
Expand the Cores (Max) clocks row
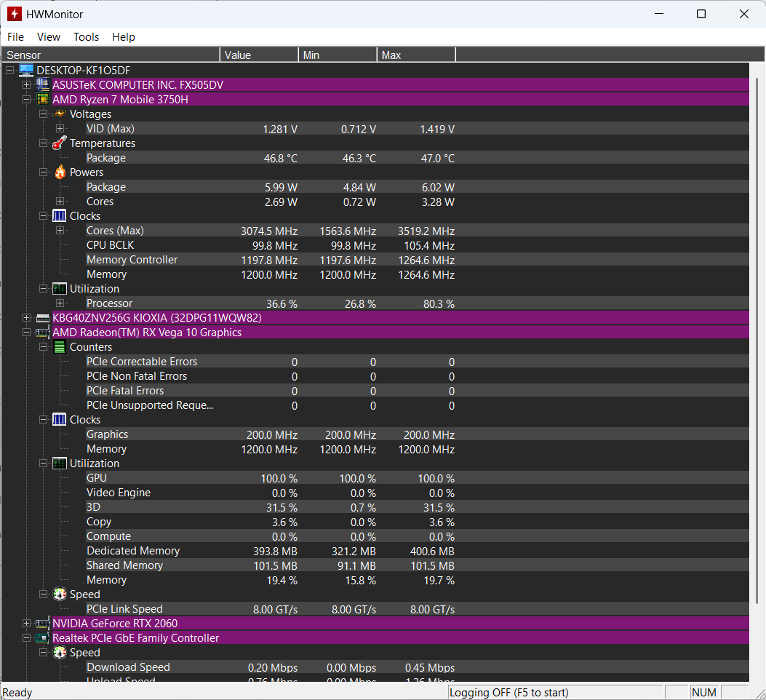[60, 230]
